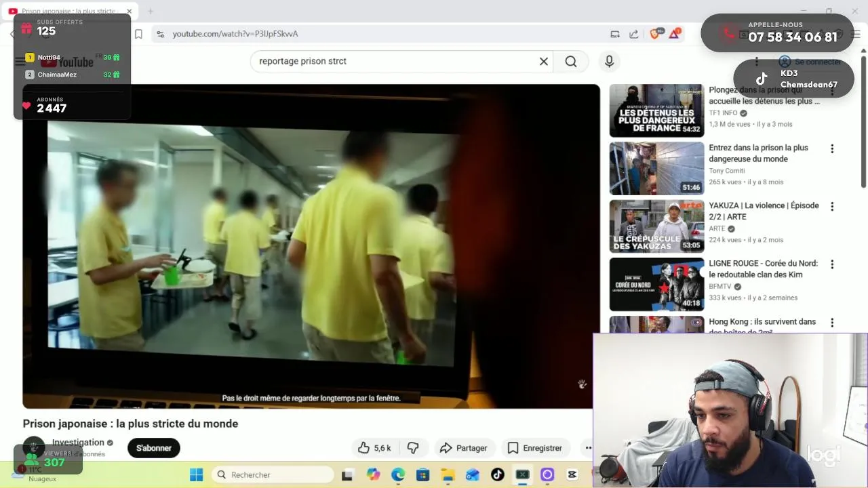Open CORÉE DU NORD thumbnail
This screenshot has width=868, height=488.
[x=656, y=284]
